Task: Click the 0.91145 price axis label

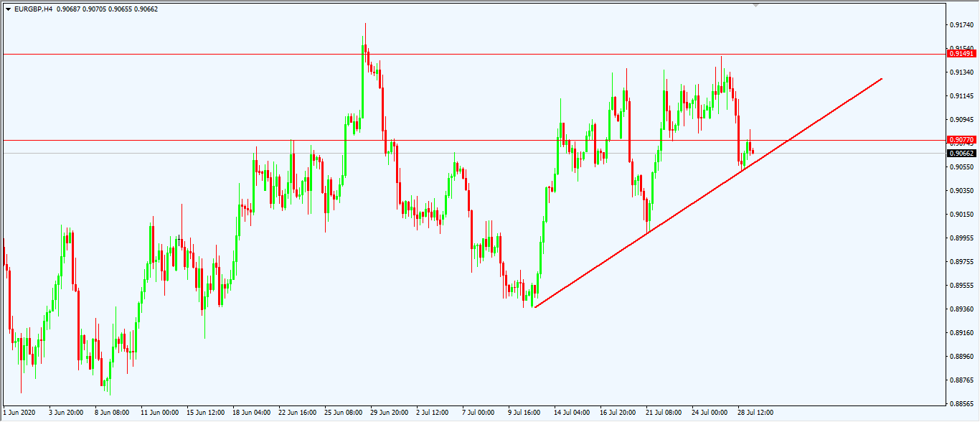Action: [961, 96]
